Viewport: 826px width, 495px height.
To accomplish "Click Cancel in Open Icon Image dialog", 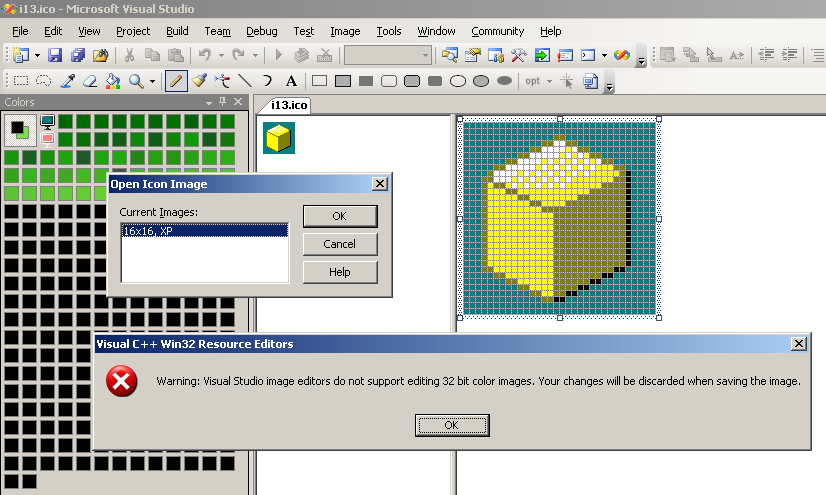I will coord(340,244).
